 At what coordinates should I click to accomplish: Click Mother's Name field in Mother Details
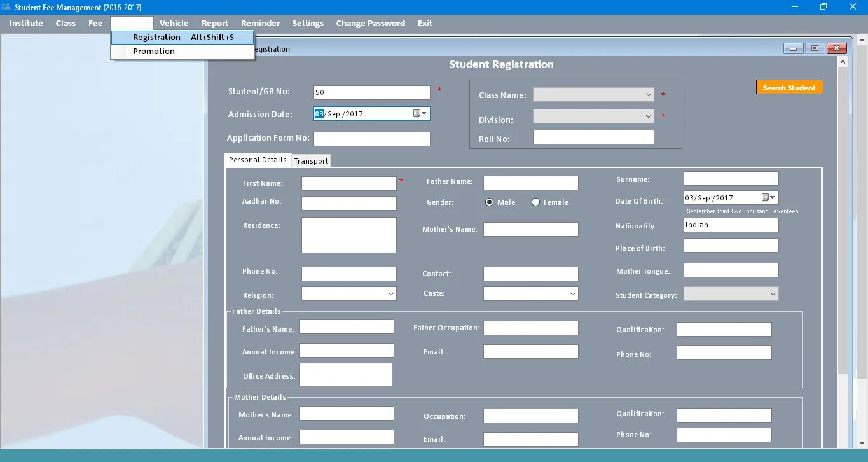[347, 413]
